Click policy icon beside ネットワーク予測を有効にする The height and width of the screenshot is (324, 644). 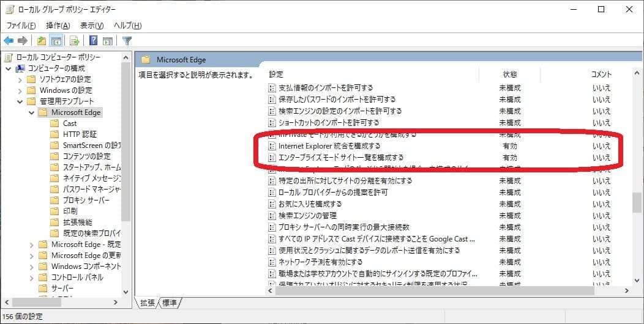pyautogui.click(x=272, y=262)
